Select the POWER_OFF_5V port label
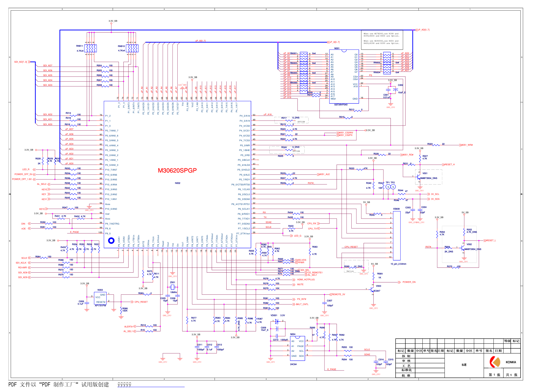This screenshot has height=392, width=555. point(23,174)
